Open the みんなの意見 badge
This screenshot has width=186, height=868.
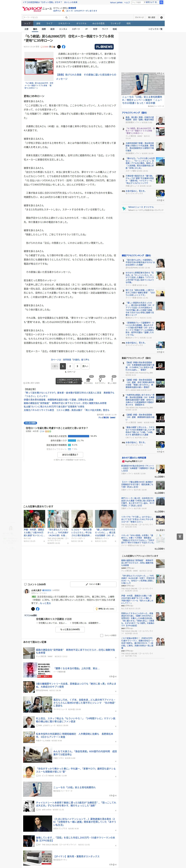point(30,423)
